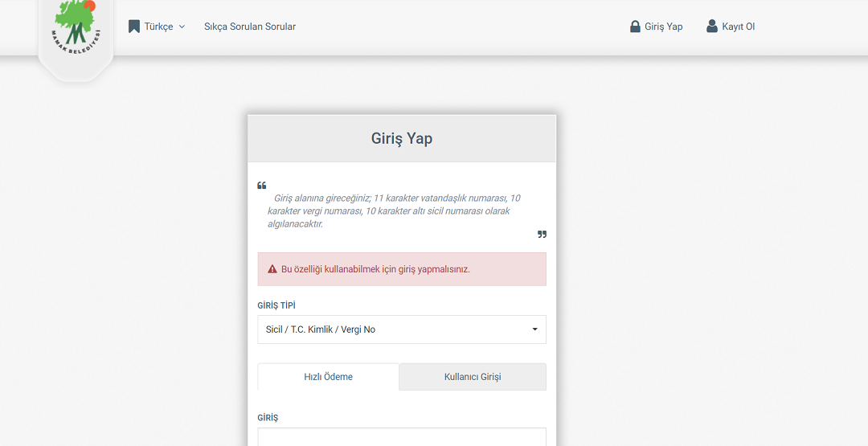Click the caret arrow of Giriş Tipi select
This screenshot has height=446, width=868.
point(535,329)
